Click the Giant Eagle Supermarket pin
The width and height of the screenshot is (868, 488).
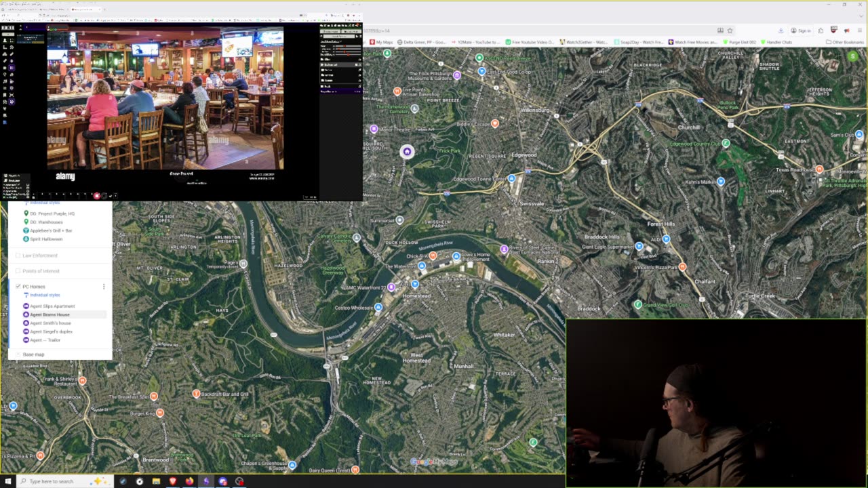click(638, 246)
